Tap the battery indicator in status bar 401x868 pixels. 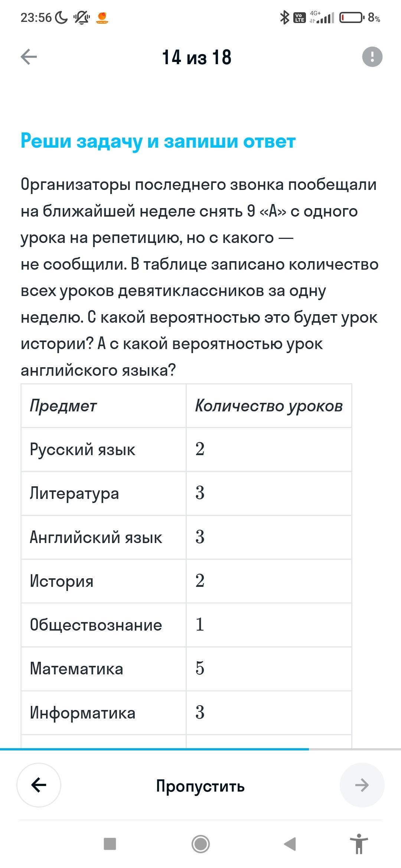pyautogui.click(x=351, y=17)
